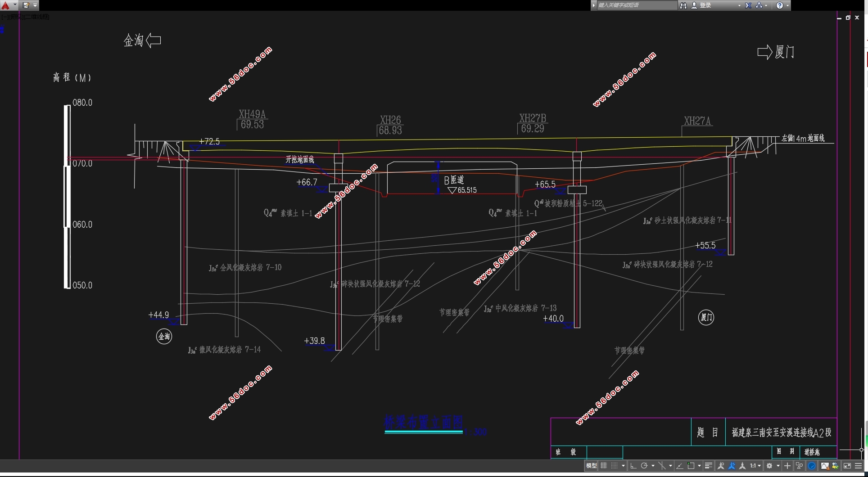
Task: Toggle polar tracking in status bar
Action: 644,466
